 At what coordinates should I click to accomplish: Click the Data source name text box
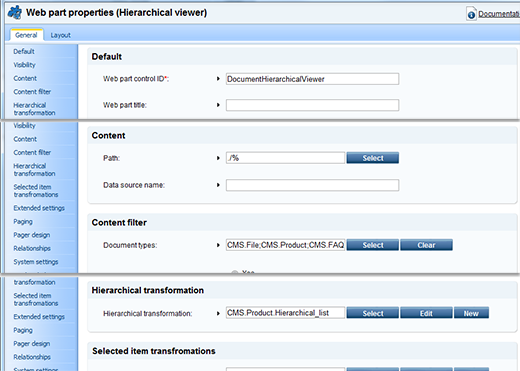coord(312,185)
